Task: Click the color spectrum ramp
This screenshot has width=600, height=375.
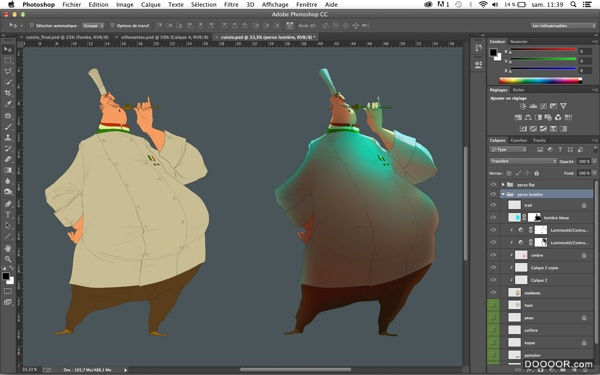Action: pyautogui.click(x=540, y=80)
